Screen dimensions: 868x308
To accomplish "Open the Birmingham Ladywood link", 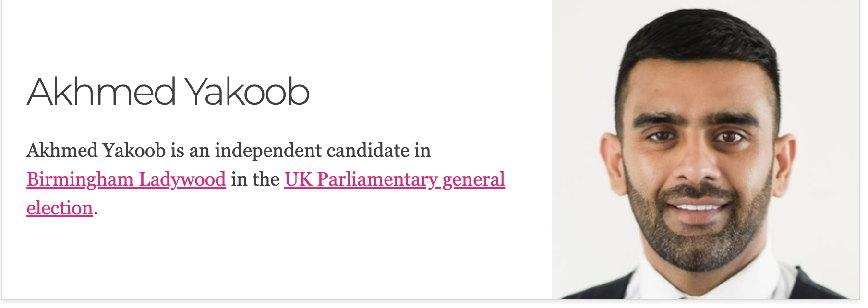I will click(126, 179).
